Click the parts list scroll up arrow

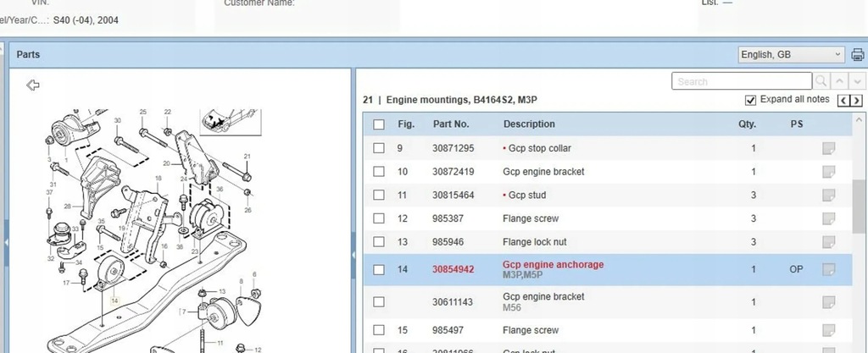[x=859, y=119]
